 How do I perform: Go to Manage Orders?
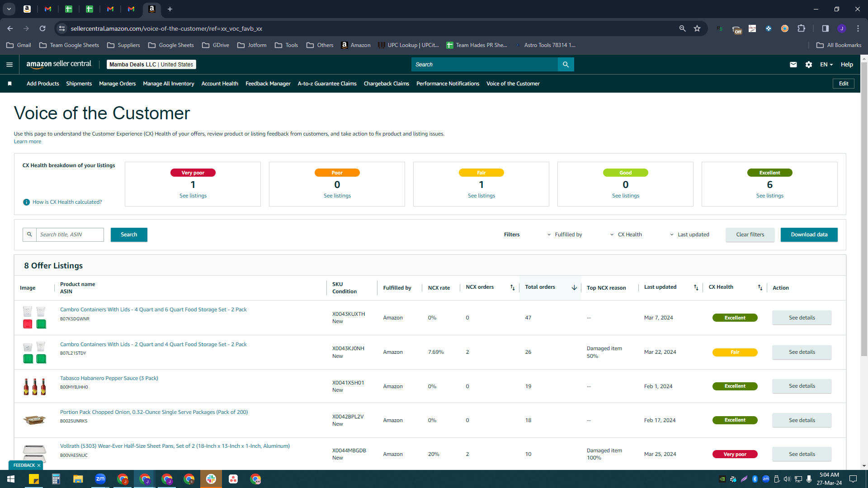(118, 84)
